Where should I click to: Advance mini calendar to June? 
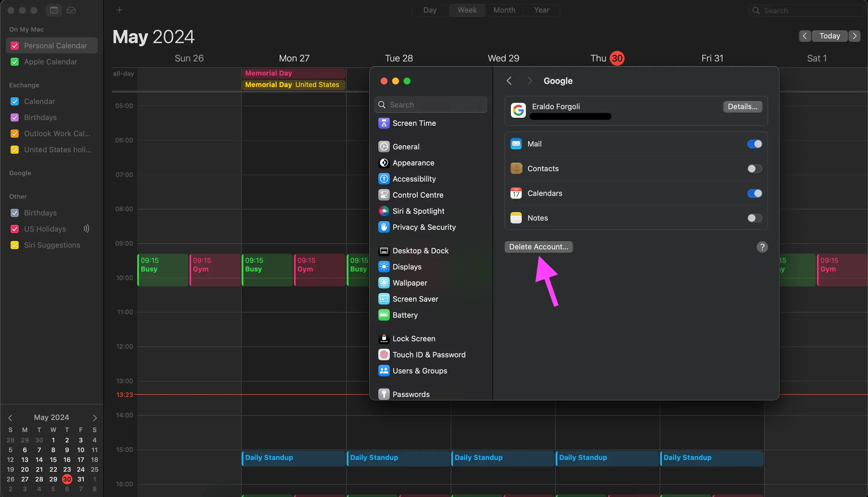click(94, 417)
